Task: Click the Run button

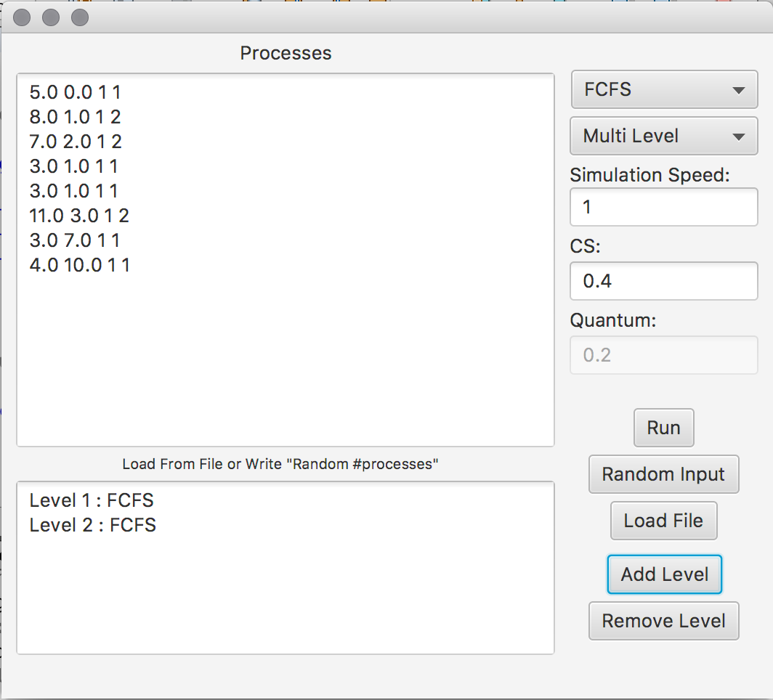Action: click(x=663, y=428)
